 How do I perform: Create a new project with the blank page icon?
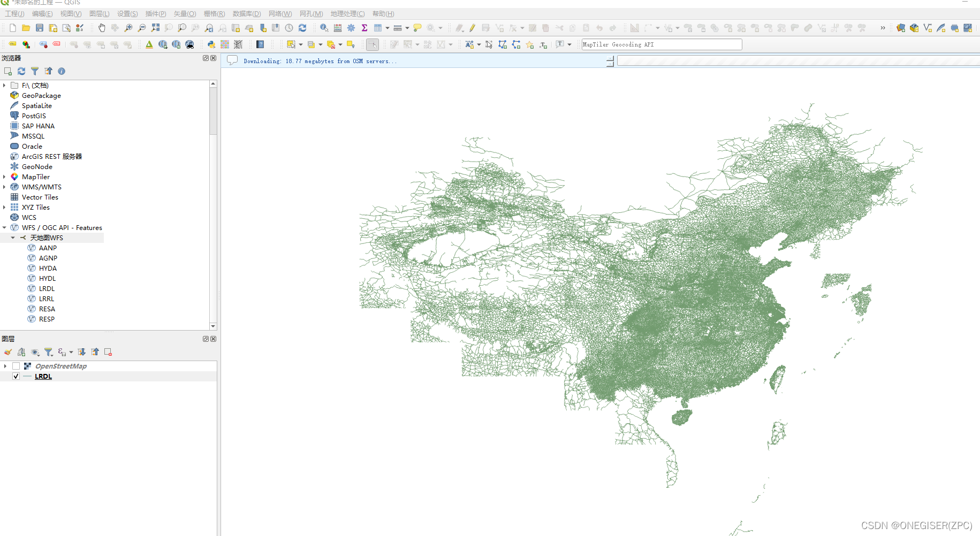12,28
